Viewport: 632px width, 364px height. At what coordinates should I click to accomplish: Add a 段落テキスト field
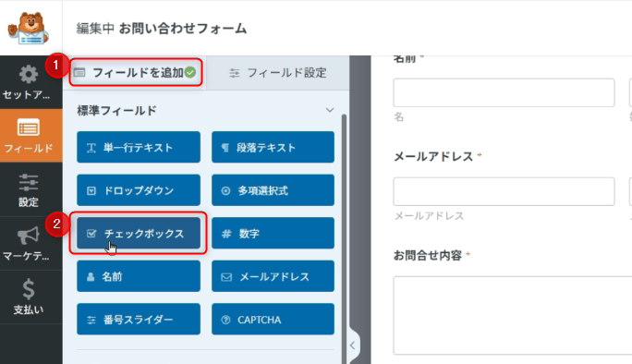tap(273, 147)
